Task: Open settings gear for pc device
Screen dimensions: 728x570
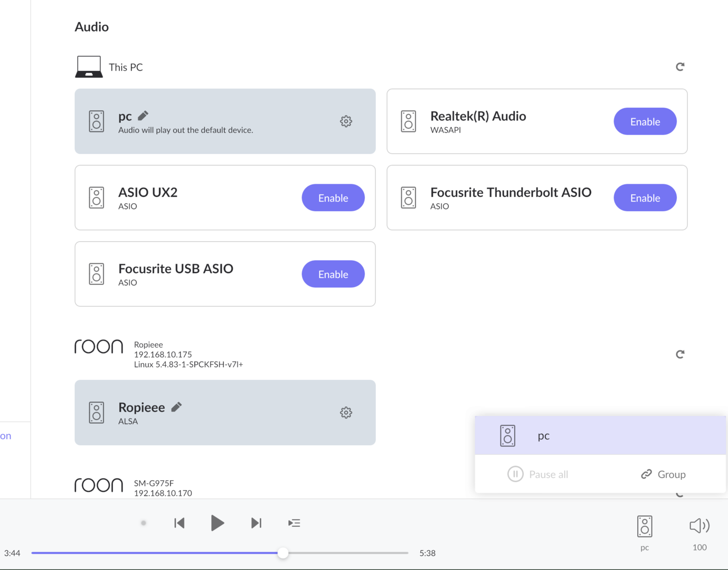Action: click(x=346, y=121)
